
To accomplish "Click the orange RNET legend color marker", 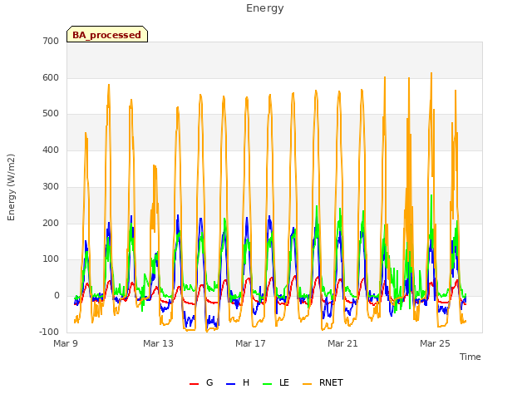I will tap(307, 384).
